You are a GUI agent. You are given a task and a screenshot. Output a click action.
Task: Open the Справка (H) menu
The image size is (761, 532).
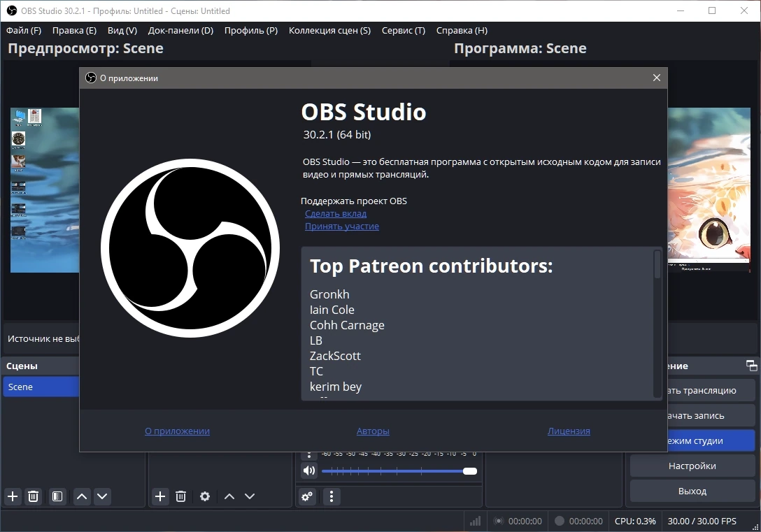(x=462, y=30)
